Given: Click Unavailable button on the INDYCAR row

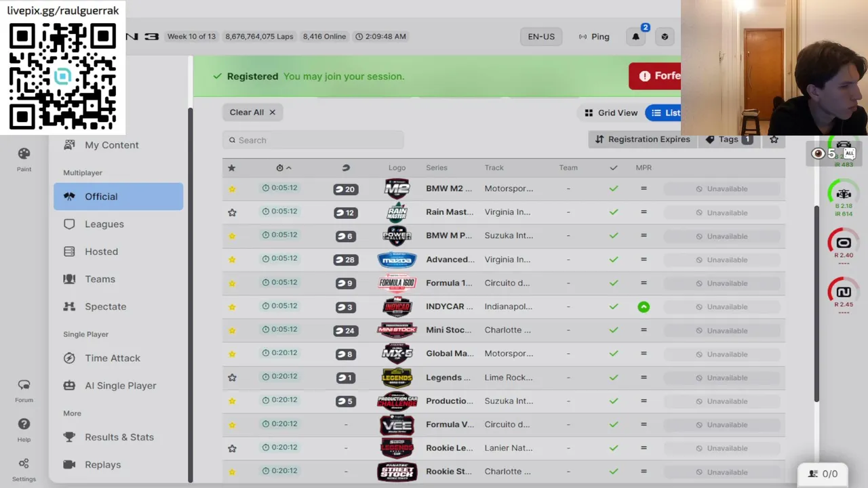Looking at the screenshot, I should (722, 307).
